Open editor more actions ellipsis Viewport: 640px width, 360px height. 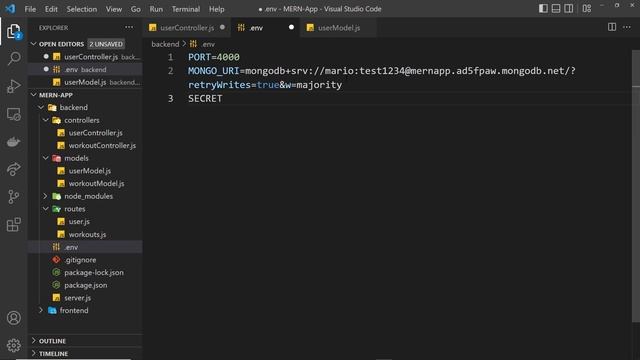627,27
